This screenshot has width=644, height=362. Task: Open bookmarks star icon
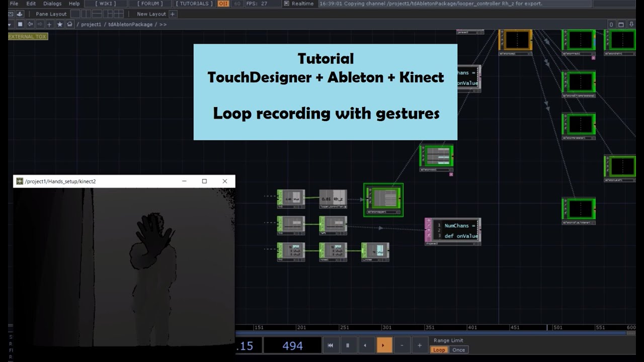(60, 24)
